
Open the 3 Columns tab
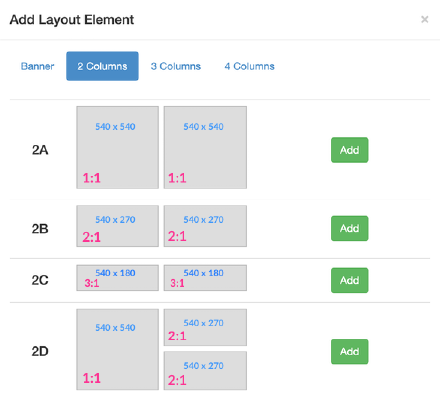176,66
